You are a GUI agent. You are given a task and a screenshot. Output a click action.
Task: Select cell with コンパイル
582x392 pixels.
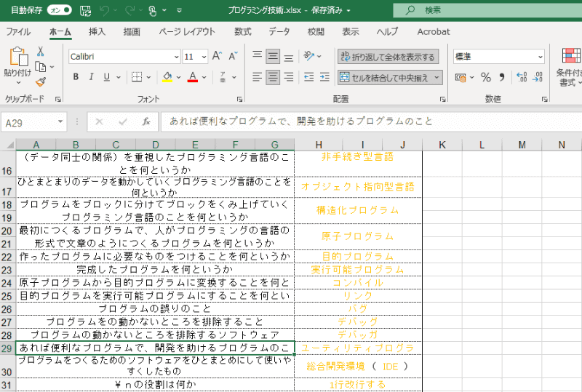click(x=358, y=282)
